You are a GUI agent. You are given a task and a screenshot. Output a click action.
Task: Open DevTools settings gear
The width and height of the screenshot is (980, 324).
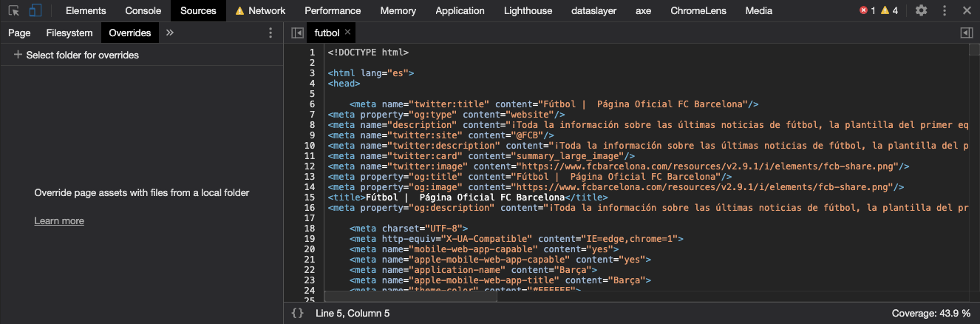[921, 10]
